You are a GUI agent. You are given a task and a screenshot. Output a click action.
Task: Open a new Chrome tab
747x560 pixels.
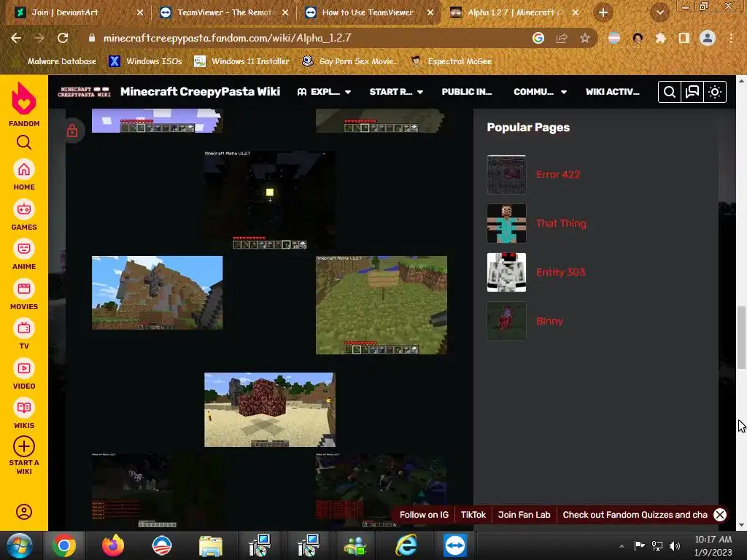pos(603,12)
